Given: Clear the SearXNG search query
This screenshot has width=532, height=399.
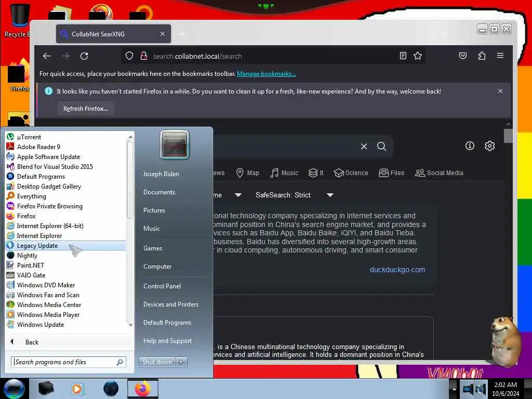Looking at the screenshot, I should point(364,146).
